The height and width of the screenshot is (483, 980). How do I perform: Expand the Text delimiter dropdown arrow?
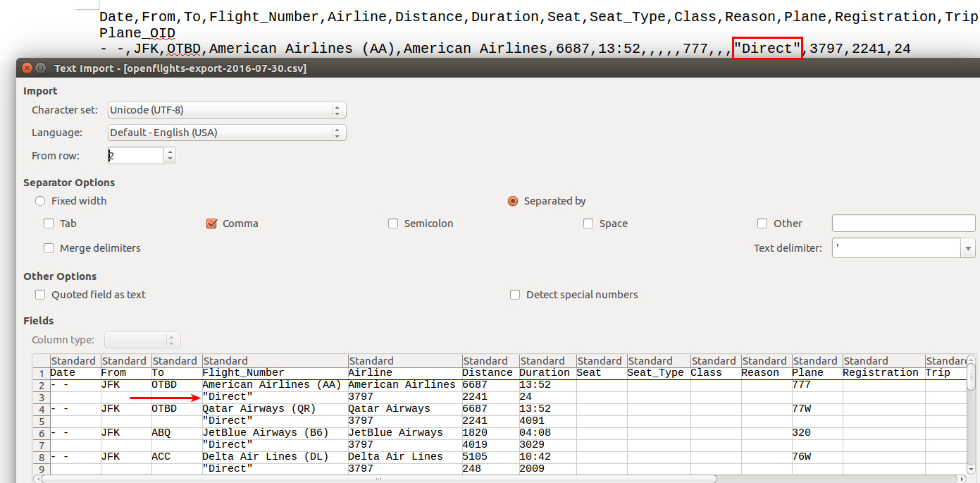tap(968, 248)
